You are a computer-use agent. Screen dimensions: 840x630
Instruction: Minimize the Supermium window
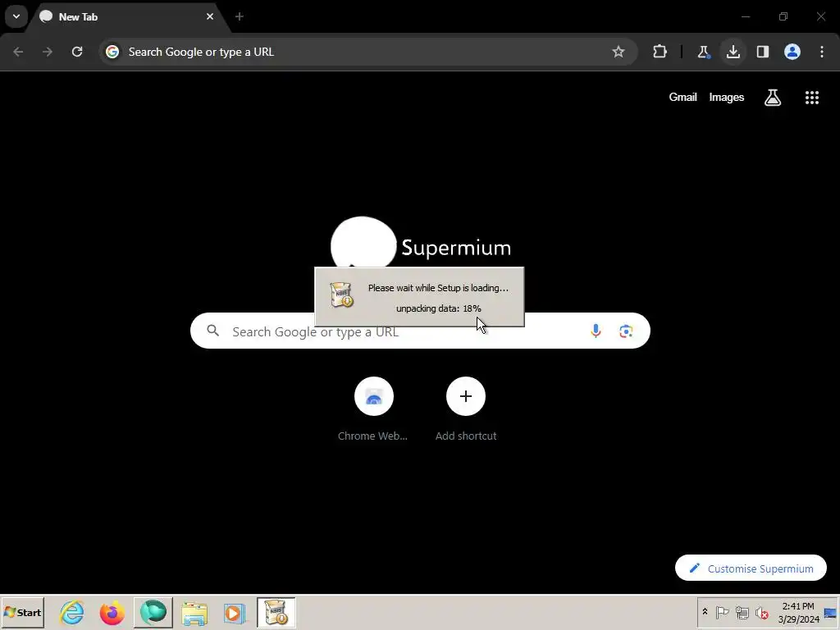click(746, 16)
